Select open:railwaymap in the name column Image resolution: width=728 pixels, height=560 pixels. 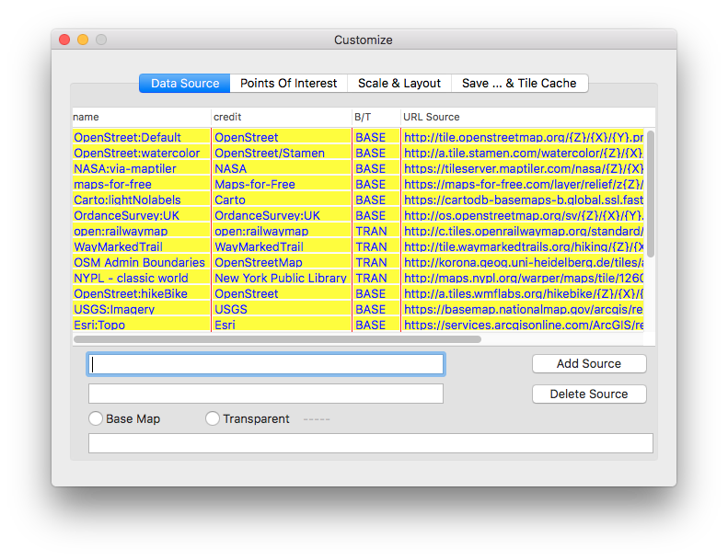142,231
